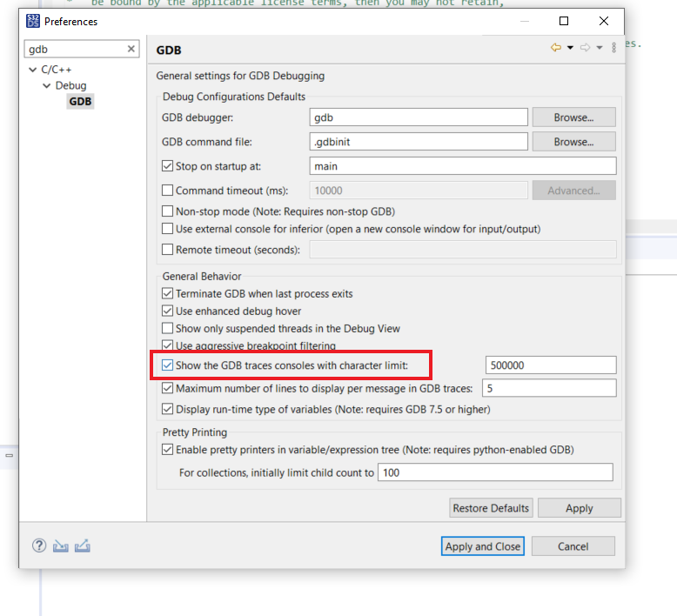Open the forward history dropdown arrow
This screenshot has width=677, height=616.
600,48
